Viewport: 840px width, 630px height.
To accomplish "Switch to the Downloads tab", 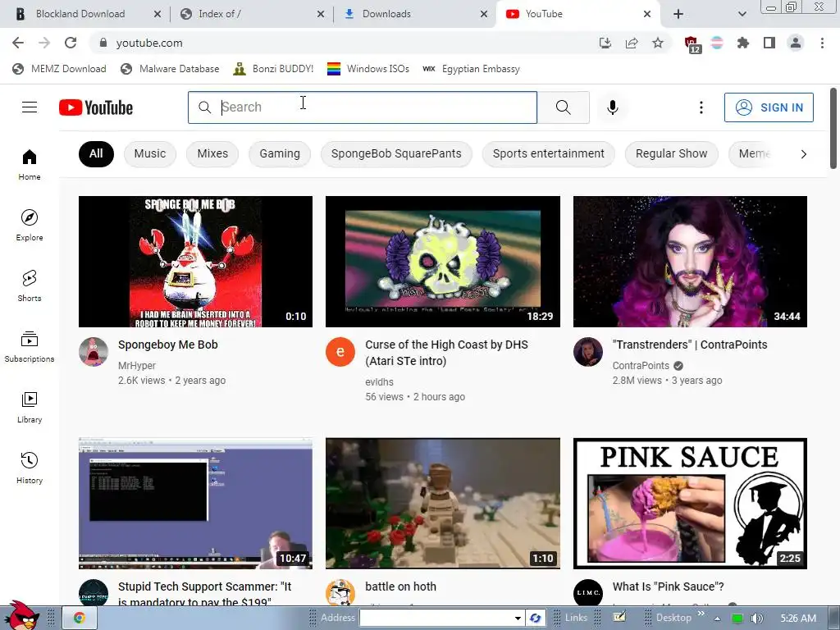I will 386,14.
